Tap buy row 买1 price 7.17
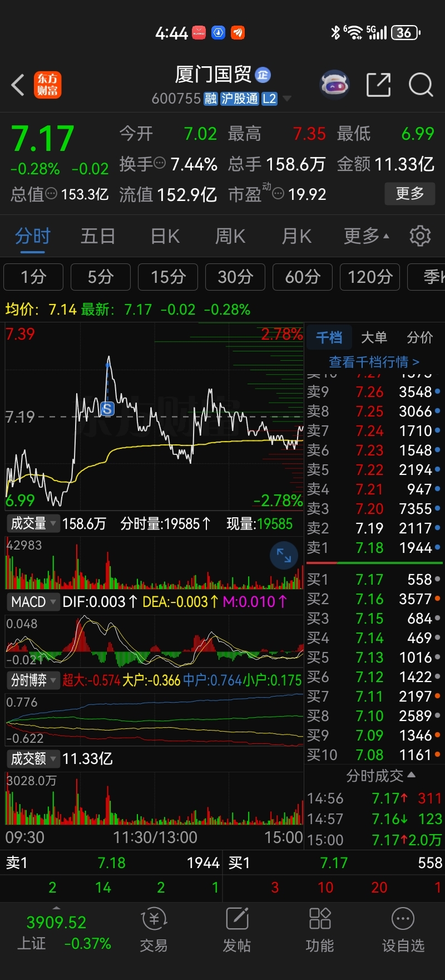 tap(370, 580)
